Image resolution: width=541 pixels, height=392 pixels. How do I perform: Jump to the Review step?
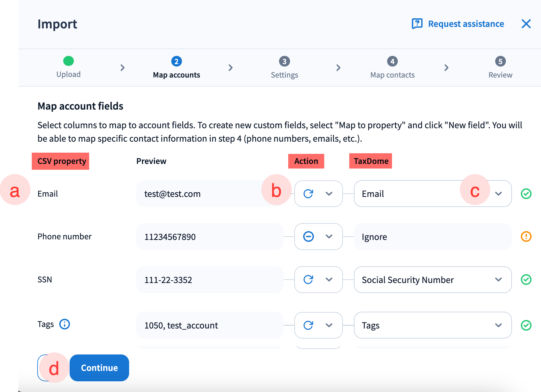point(500,68)
